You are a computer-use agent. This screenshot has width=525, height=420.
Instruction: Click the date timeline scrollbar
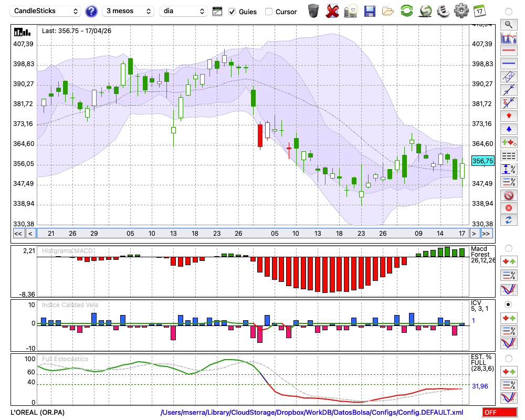(253, 234)
